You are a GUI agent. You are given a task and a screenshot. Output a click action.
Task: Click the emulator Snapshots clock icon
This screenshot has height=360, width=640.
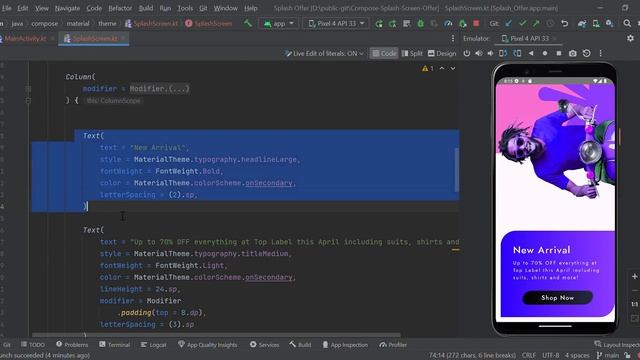587,53
